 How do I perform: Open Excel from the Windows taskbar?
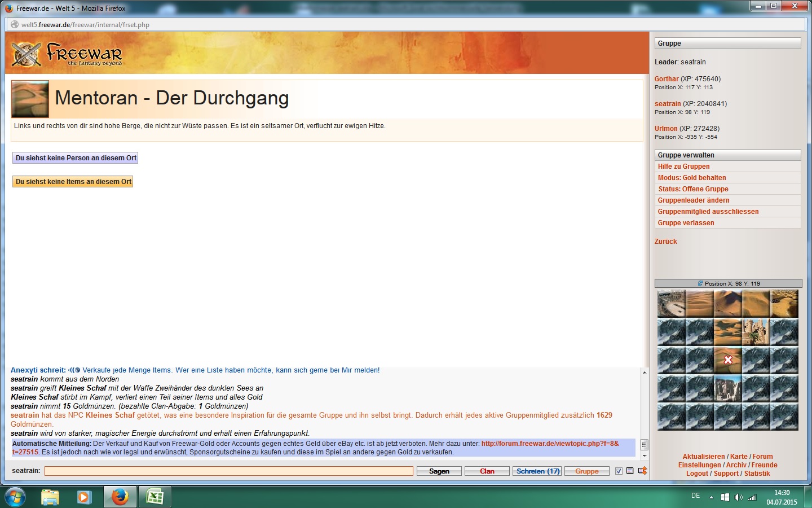click(x=155, y=497)
